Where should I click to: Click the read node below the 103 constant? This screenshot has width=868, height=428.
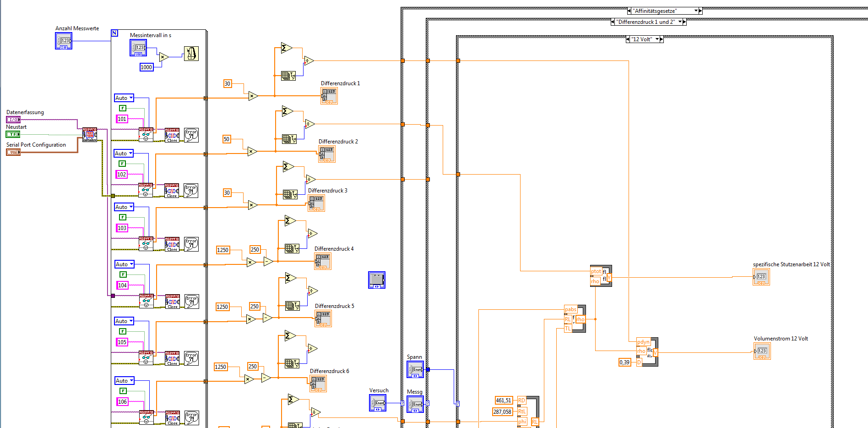146,244
